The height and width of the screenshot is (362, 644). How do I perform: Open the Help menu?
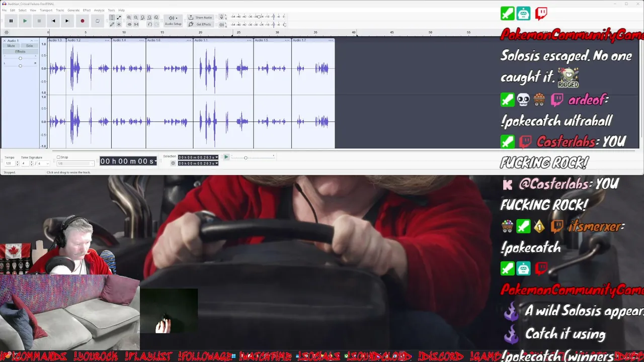[x=122, y=10]
